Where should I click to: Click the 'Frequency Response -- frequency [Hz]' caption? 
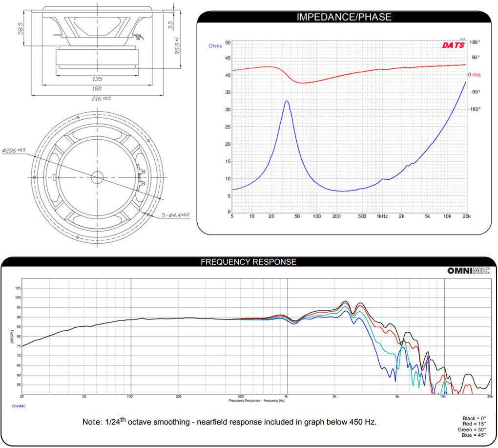257,401
